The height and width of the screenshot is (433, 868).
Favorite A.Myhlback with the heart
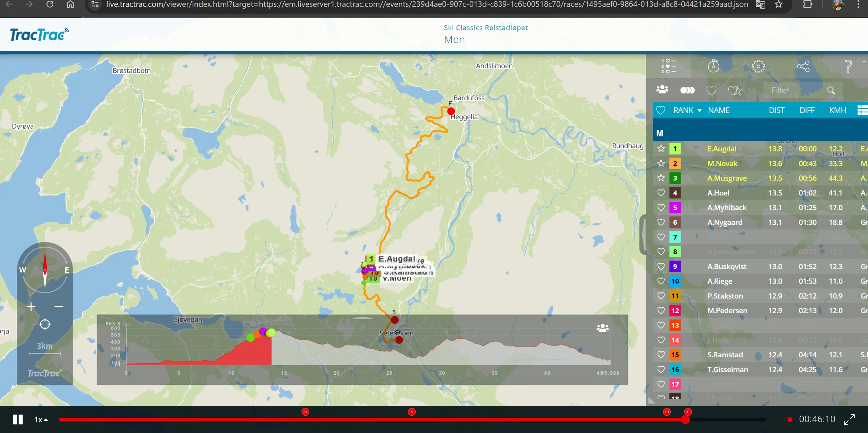[661, 208]
